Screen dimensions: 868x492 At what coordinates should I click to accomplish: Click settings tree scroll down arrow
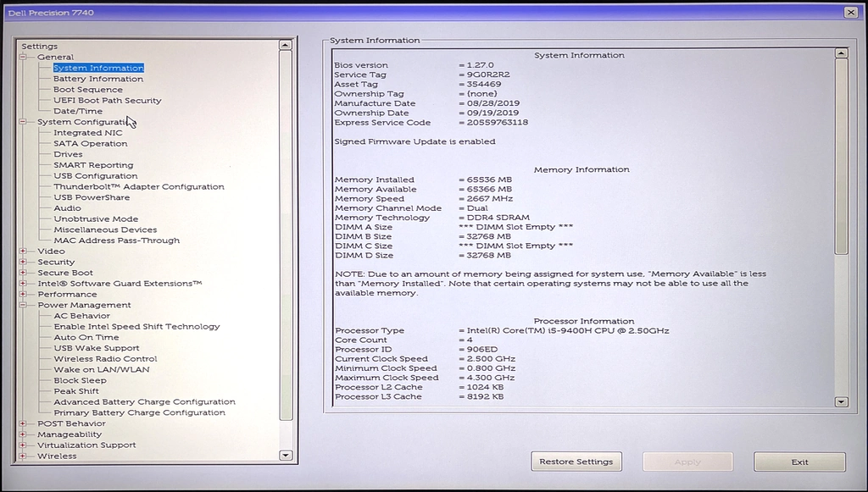(286, 455)
